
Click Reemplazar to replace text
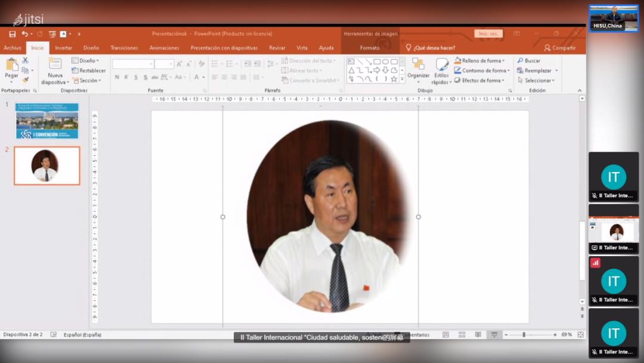click(534, 70)
